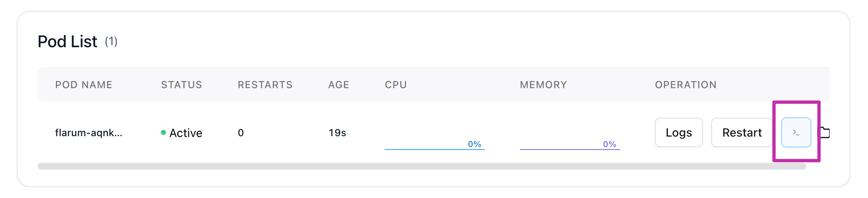Click the 19s age value

point(337,133)
